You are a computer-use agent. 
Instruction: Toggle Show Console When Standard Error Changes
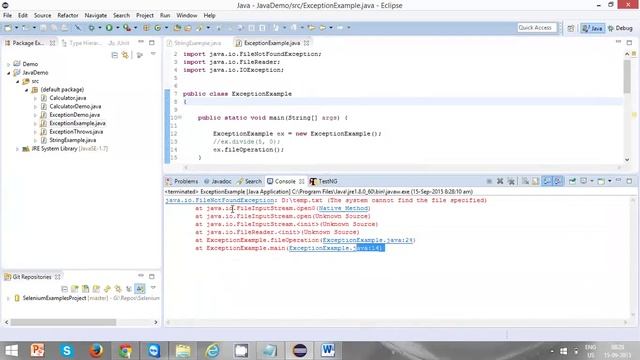[558, 181]
